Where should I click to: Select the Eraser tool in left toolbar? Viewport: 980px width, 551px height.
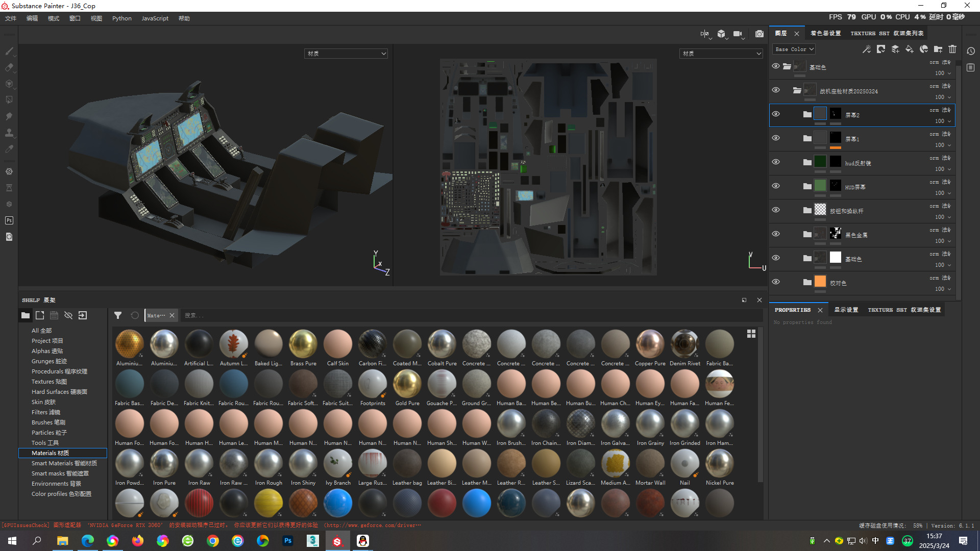pos(9,67)
